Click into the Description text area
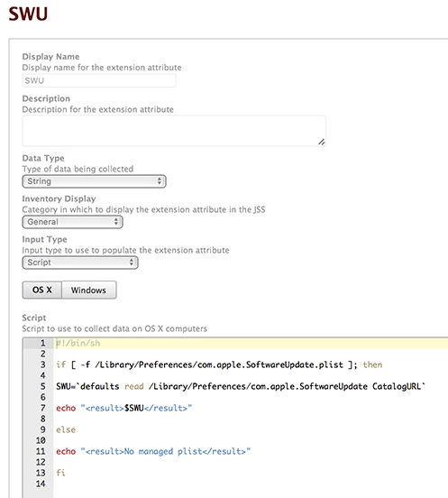 coord(174,131)
